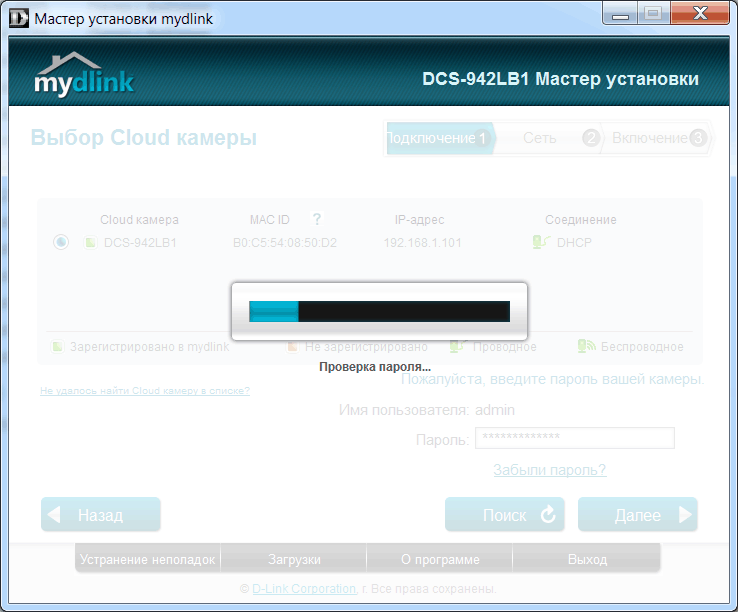Click the 'Включение 3' wizard step

pyautogui.click(x=658, y=138)
